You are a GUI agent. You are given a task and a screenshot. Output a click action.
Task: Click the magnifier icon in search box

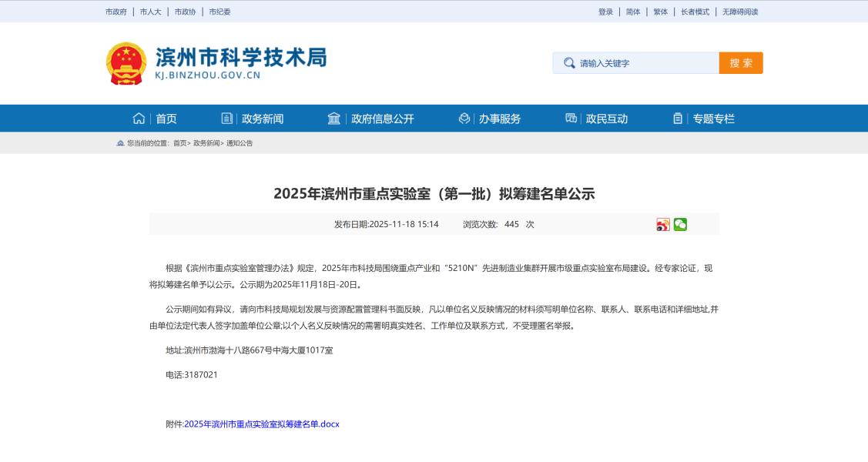coord(569,63)
